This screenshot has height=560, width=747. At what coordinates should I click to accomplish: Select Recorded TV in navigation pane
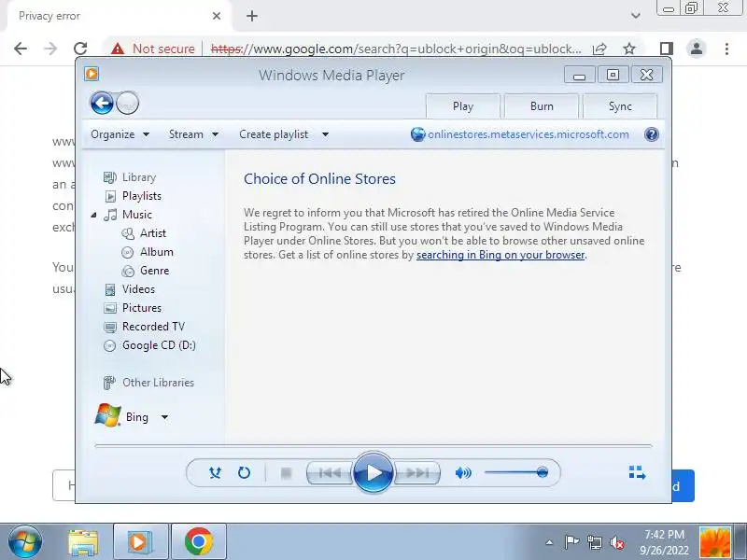(144, 326)
